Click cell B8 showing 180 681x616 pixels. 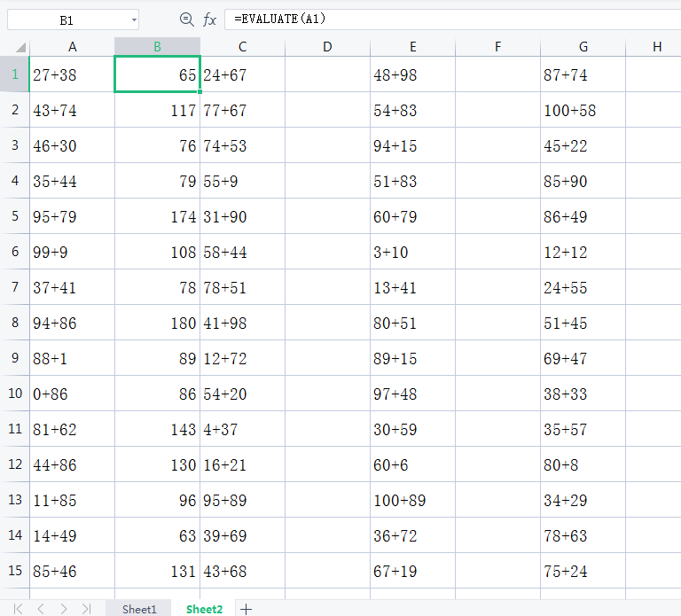[x=157, y=323]
